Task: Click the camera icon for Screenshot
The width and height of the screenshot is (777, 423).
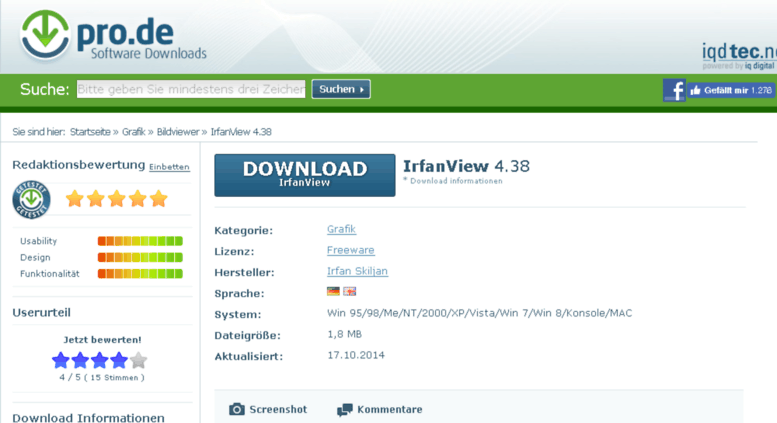Action: pyautogui.click(x=237, y=409)
